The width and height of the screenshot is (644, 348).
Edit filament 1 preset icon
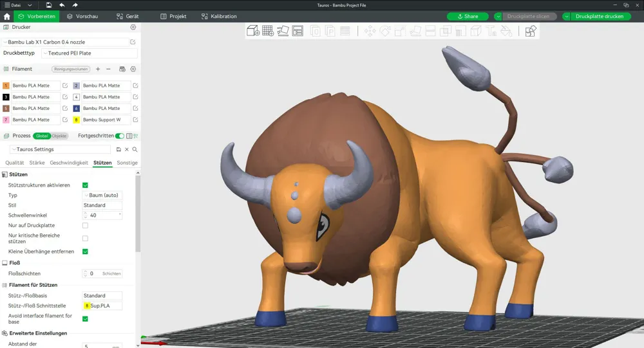[x=65, y=86]
